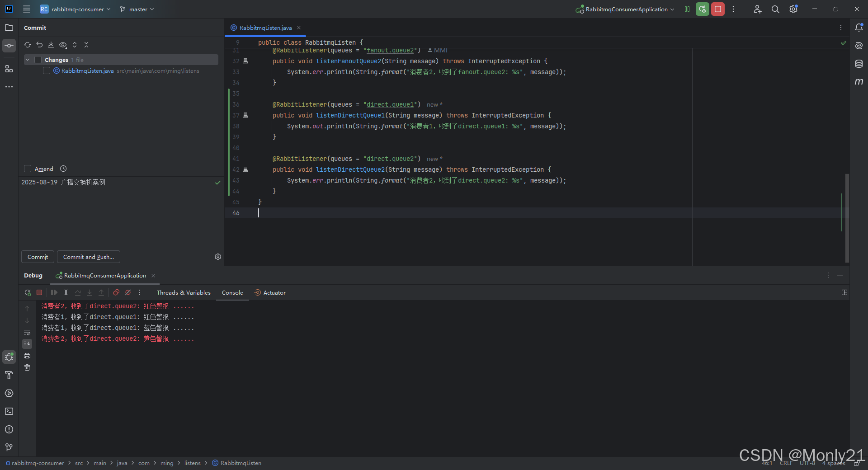The image size is (868, 470).
Task: Switch to Console tab
Action: tap(232, 292)
